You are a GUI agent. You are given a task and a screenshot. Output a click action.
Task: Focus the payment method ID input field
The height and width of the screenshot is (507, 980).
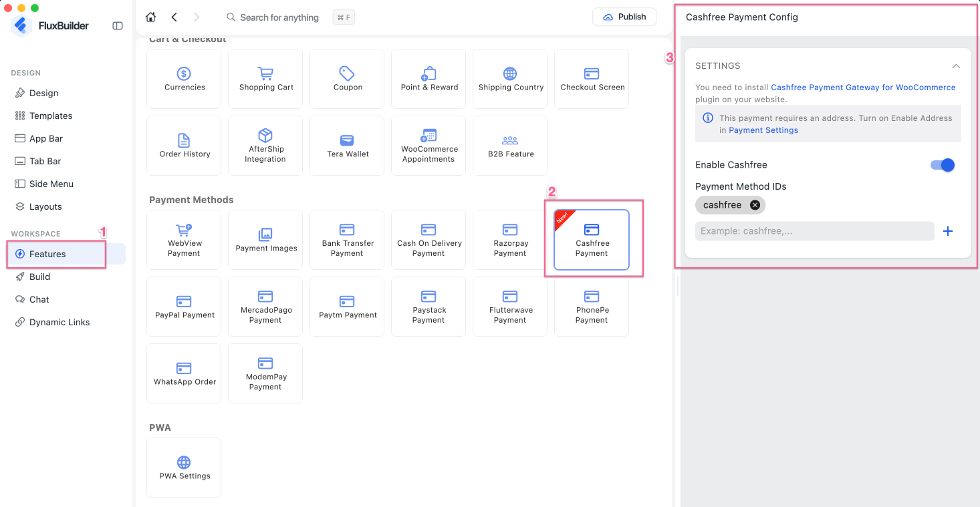click(814, 231)
